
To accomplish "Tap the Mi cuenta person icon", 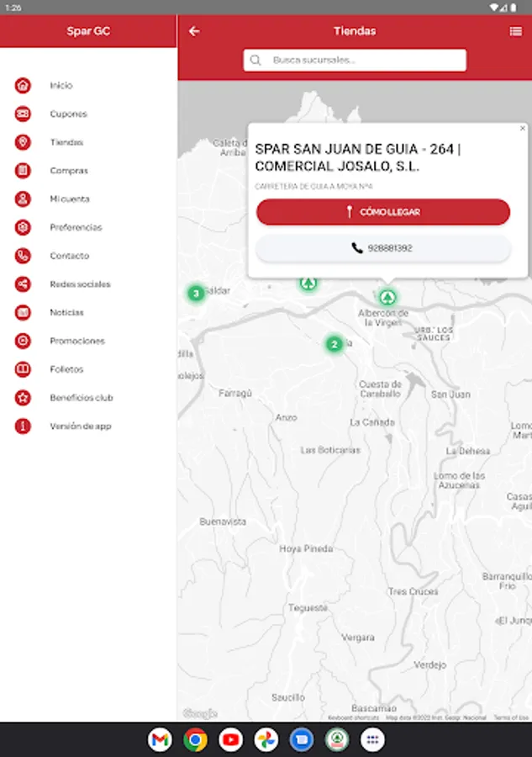I will (23, 199).
